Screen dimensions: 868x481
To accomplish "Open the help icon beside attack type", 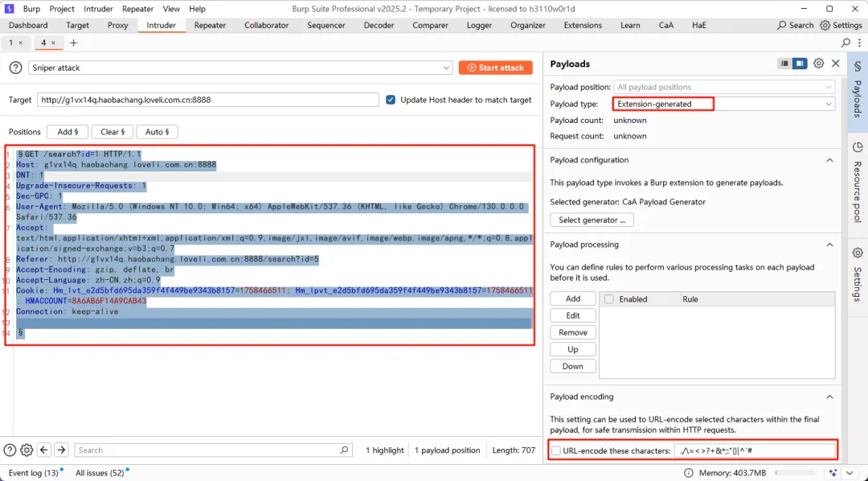I will (16, 68).
